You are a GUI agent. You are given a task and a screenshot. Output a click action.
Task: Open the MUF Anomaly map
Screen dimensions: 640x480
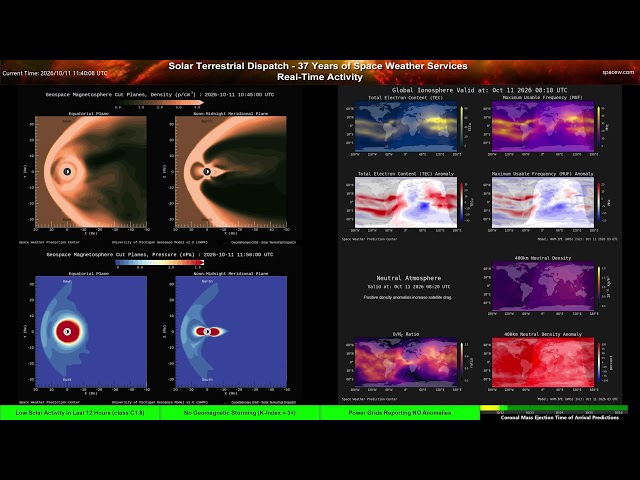(x=543, y=202)
